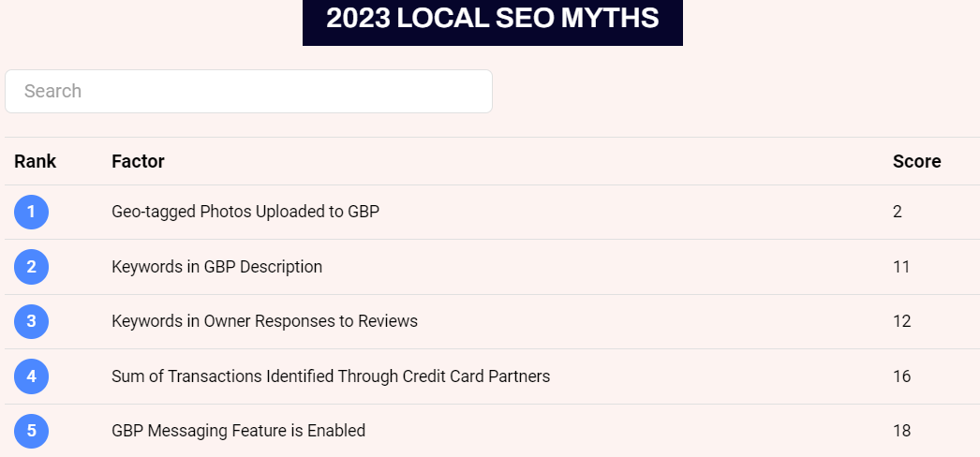This screenshot has width=980, height=457.
Task: Select the Geo-tagged Photos Uploaded to GBP row
Action: 245,212
